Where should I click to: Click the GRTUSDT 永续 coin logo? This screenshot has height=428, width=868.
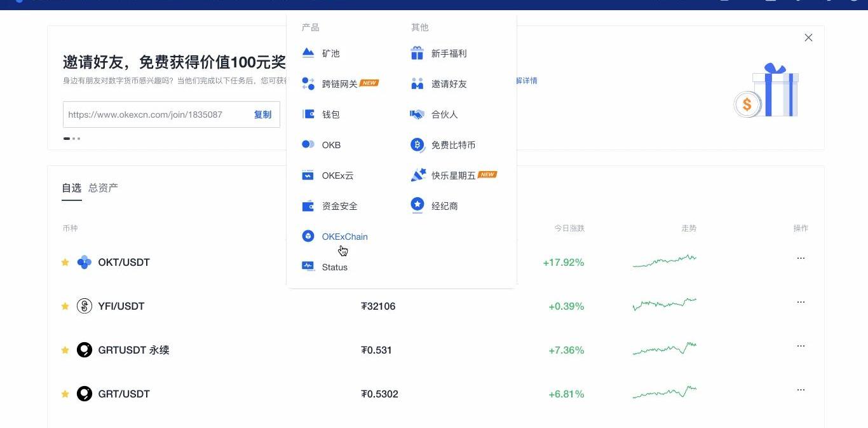(x=85, y=350)
